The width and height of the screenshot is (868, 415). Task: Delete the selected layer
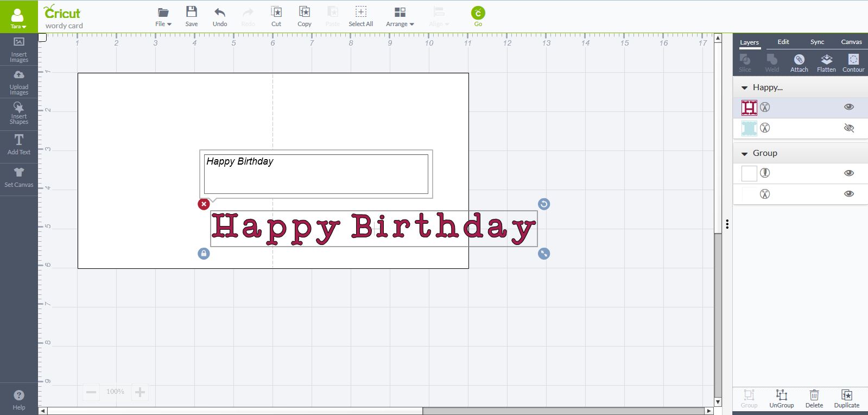(814, 399)
